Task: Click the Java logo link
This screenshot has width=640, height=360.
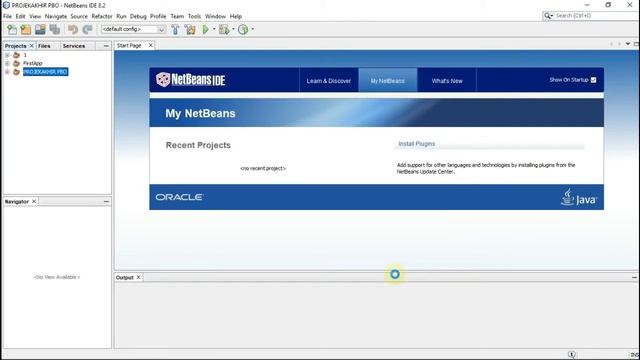Action: point(579,197)
